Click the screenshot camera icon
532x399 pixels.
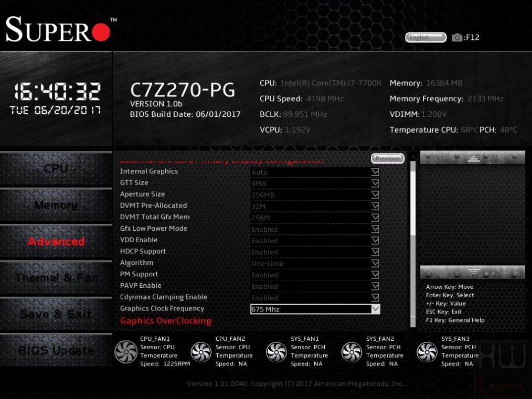(x=457, y=37)
